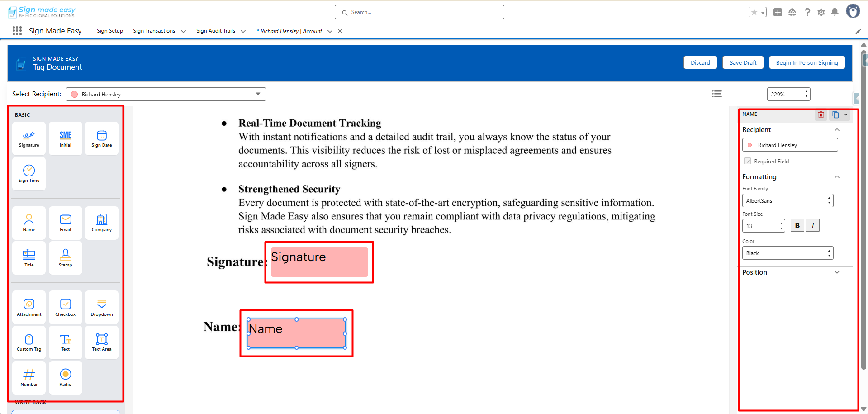Toggle bold formatting
868x414 pixels.
[797, 225]
